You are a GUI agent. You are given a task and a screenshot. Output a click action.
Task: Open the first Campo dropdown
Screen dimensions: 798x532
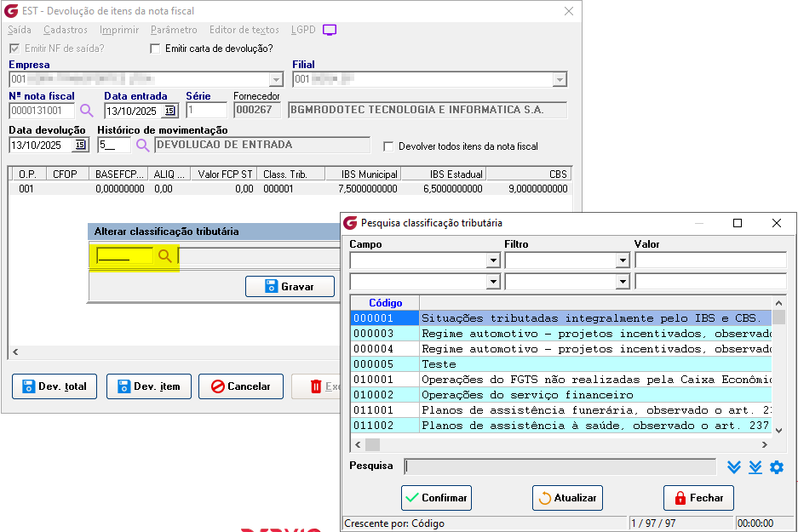492,261
